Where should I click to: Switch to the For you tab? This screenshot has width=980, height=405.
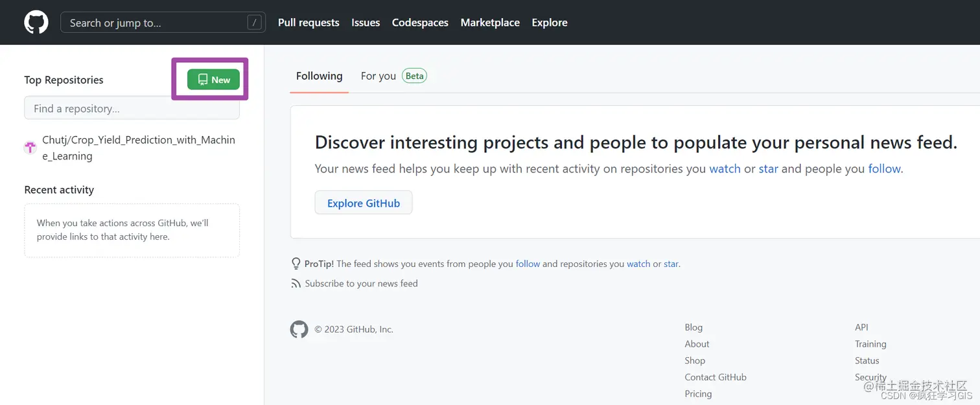click(378, 76)
